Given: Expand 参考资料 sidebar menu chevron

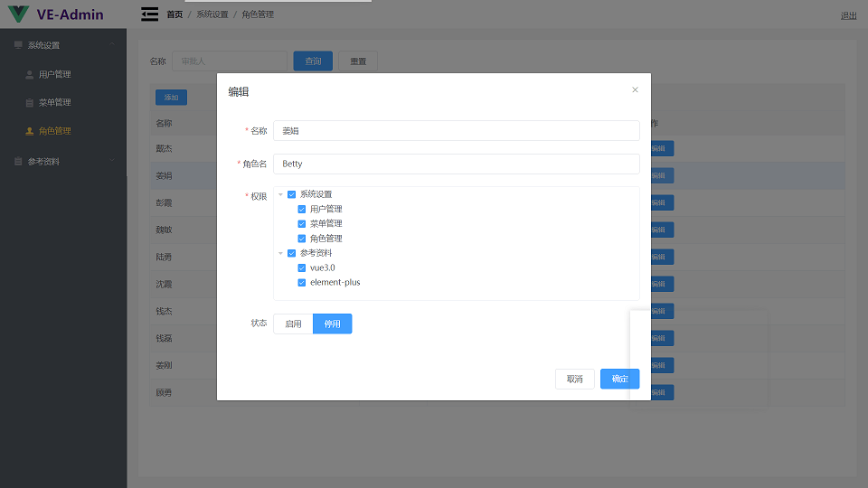Looking at the screenshot, I should (112, 161).
